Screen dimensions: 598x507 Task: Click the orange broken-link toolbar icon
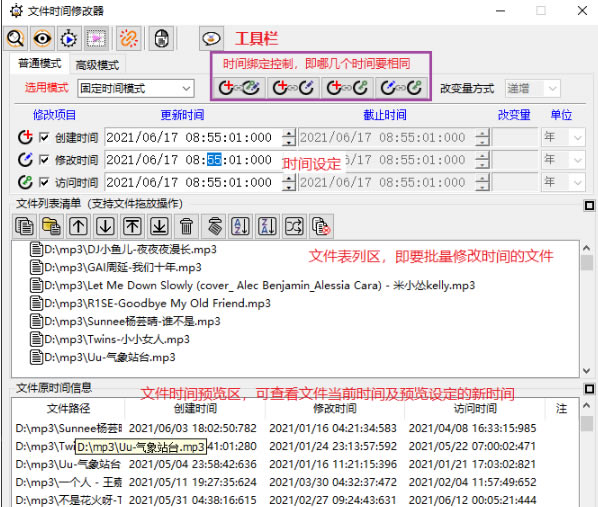coord(129,39)
